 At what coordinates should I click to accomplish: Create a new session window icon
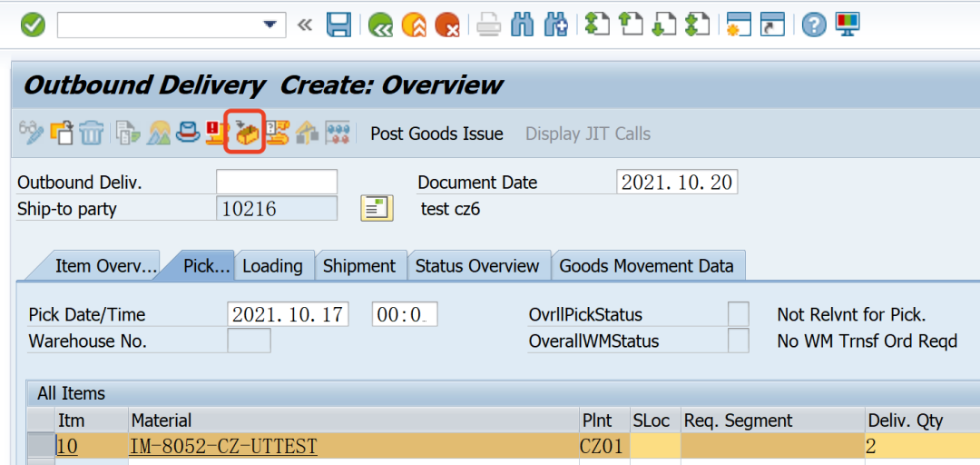pos(739,25)
